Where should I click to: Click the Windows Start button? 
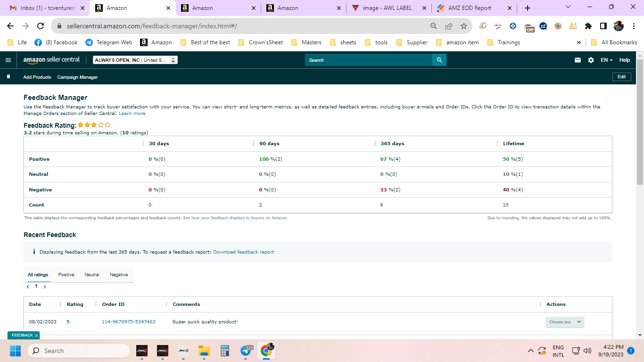click(15, 351)
